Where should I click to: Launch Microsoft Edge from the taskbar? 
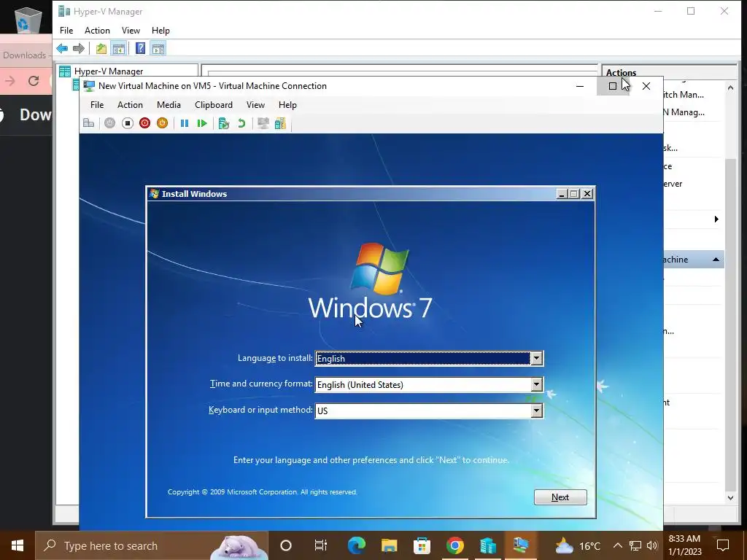(356, 545)
